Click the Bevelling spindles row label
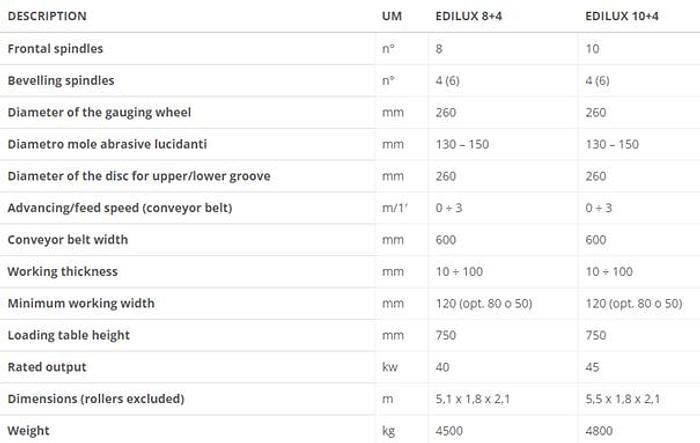This screenshot has height=443, width=700. pyautogui.click(x=61, y=81)
